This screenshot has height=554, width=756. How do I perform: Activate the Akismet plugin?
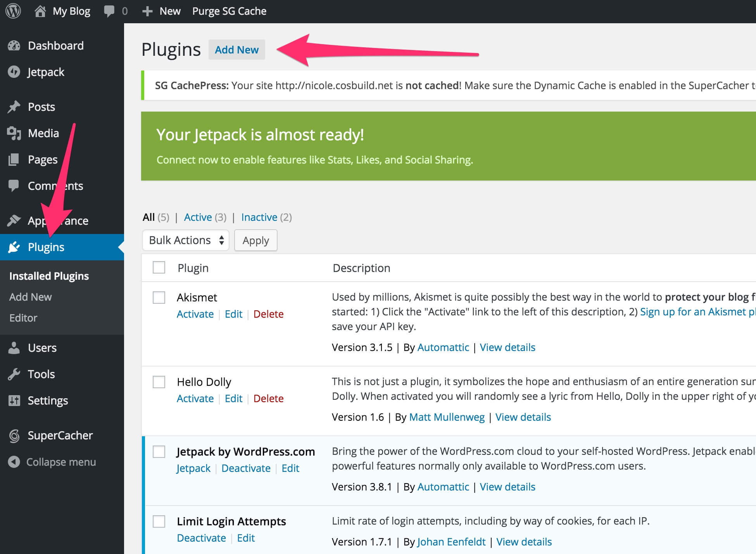point(195,314)
